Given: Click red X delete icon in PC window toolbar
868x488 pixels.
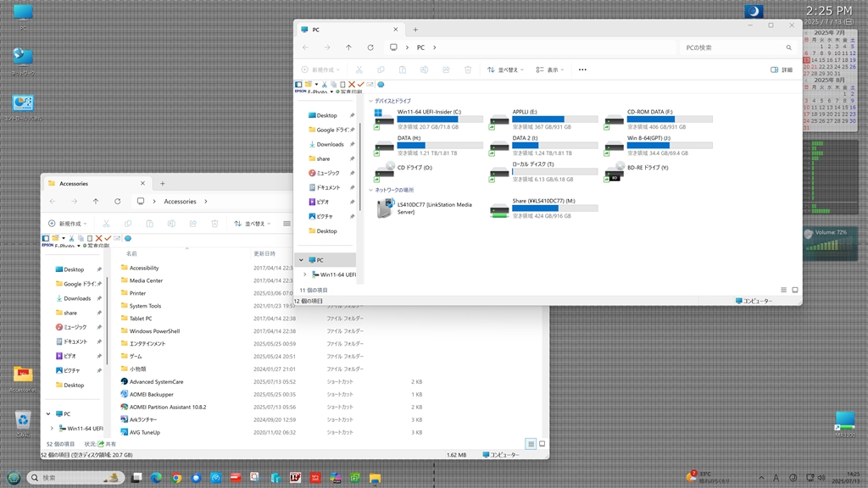Looking at the screenshot, I should click(352, 85).
